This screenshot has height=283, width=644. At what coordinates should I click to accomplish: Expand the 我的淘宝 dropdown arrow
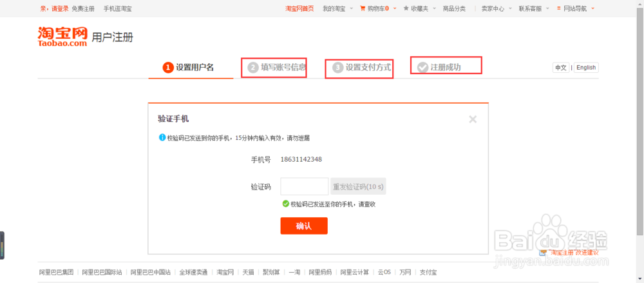point(352,8)
